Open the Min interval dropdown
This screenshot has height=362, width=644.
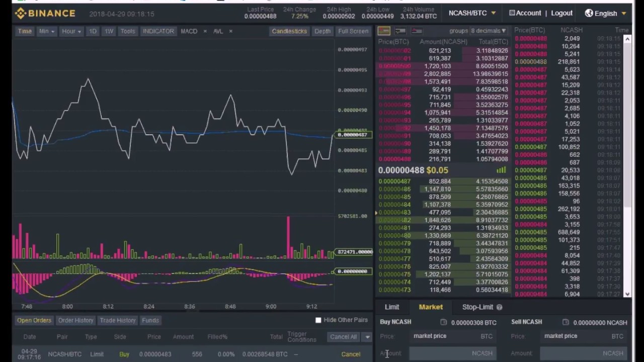coord(46,31)
